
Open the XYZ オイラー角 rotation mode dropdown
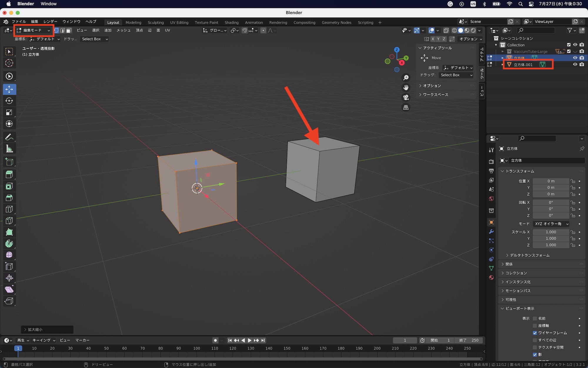tap(551, 224)
